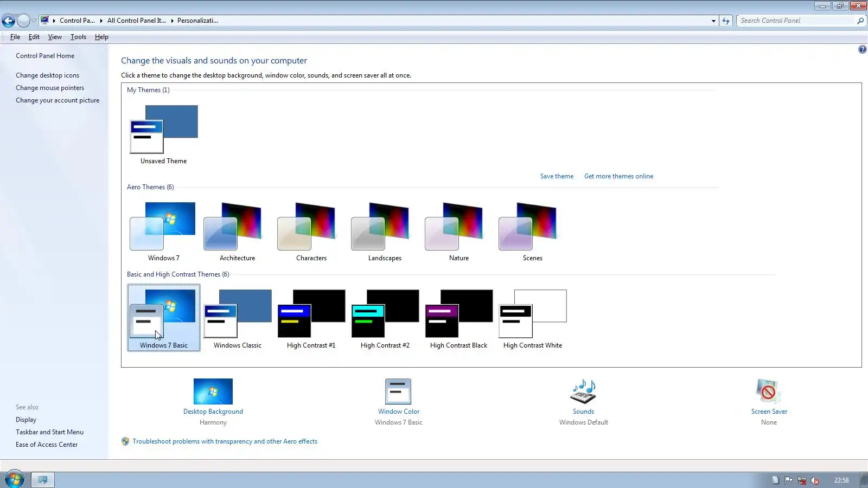Click the "My Themes (1)" group header
Image resolution: width=868 pixels, height=488 pixels.
coord(148,90)
